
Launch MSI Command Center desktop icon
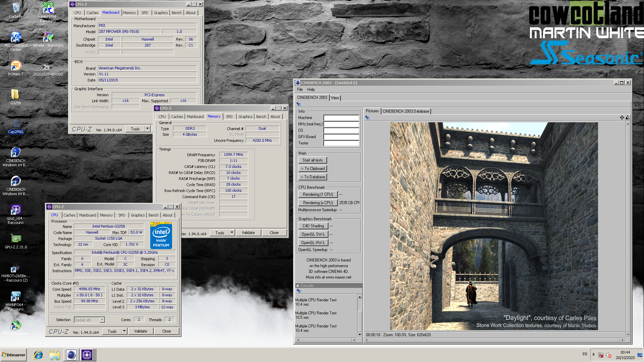[16, 41]
